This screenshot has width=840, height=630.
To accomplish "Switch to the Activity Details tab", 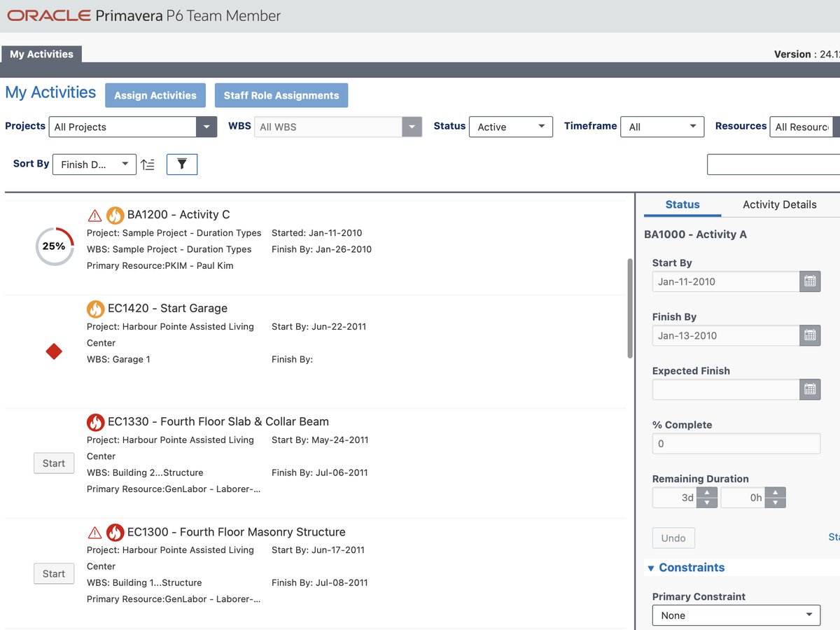I will point(779,204).
